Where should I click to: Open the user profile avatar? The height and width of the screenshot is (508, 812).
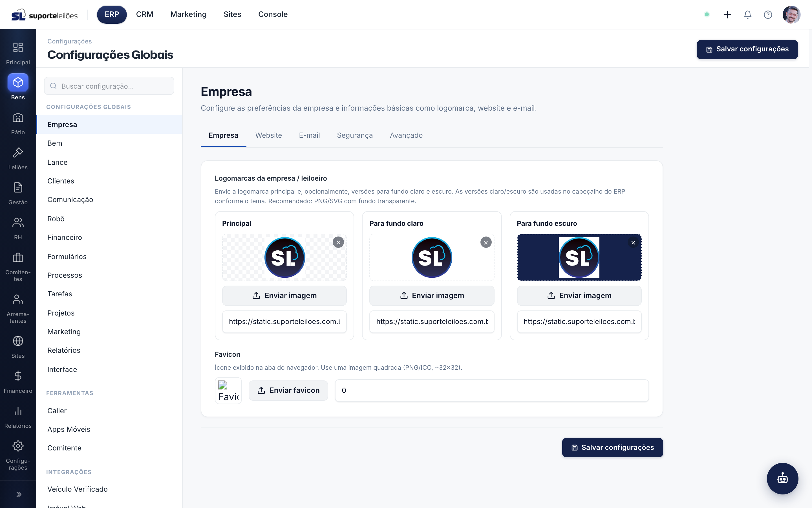(791, 14)
